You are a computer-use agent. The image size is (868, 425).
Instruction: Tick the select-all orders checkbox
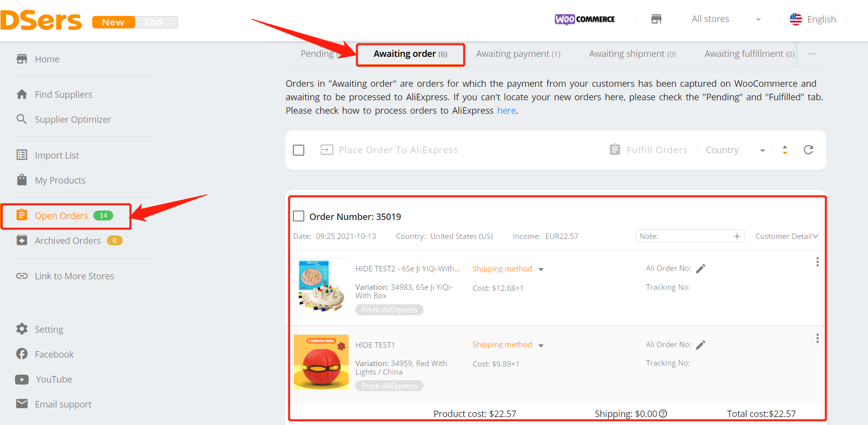click(298, 150)
